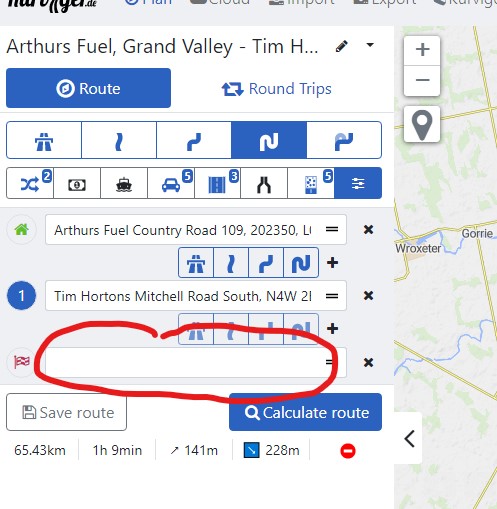Select the highway fastest route profile

click(44, 140)
